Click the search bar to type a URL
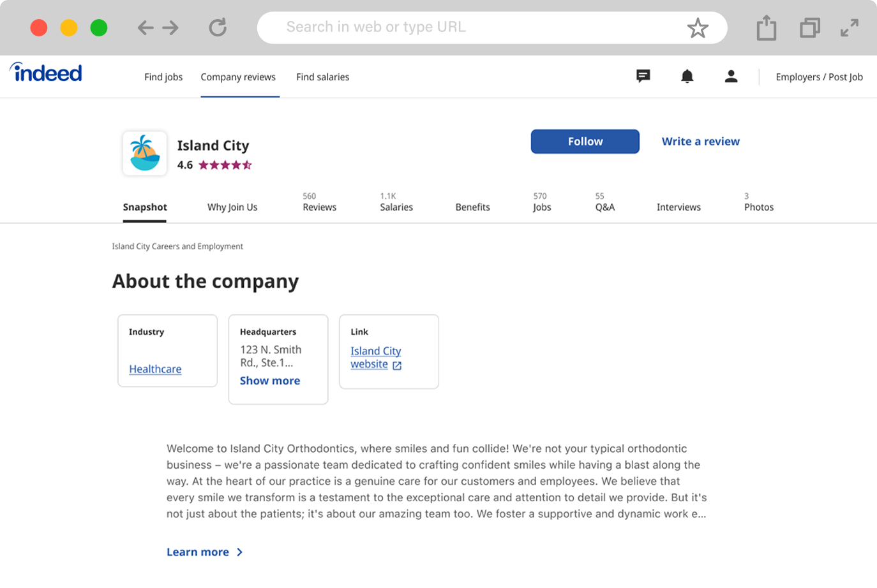 tap(491, 27)
